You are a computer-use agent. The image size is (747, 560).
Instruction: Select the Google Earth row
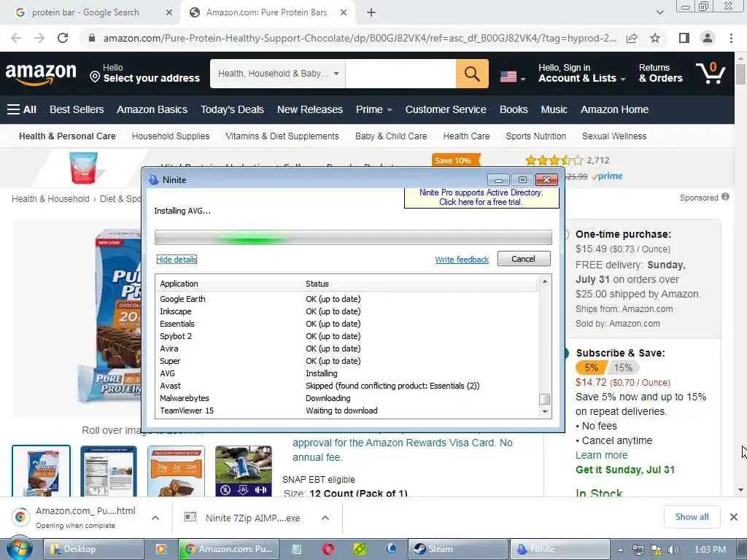tap(348, 299)
